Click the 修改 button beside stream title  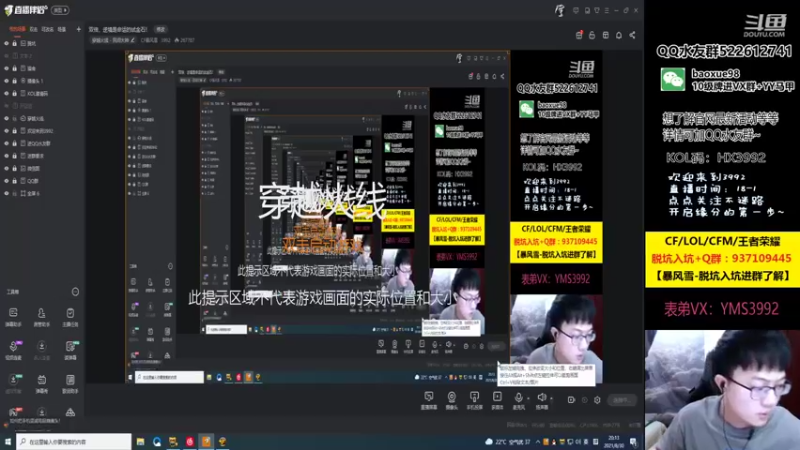point(161,29)
